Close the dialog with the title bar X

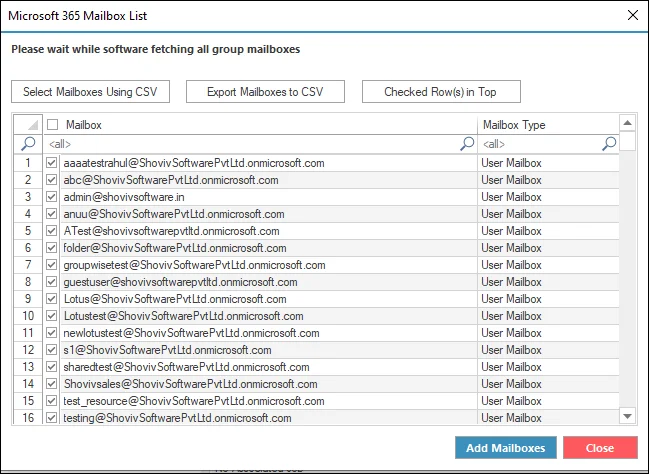click(x=632, y=15)
